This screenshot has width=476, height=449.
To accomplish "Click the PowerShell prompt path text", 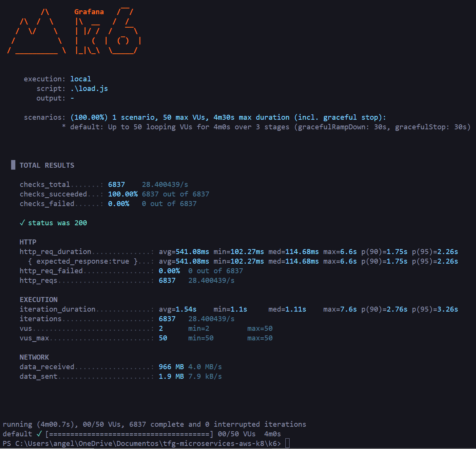I will pyautogui.click(x=142, y=444).
